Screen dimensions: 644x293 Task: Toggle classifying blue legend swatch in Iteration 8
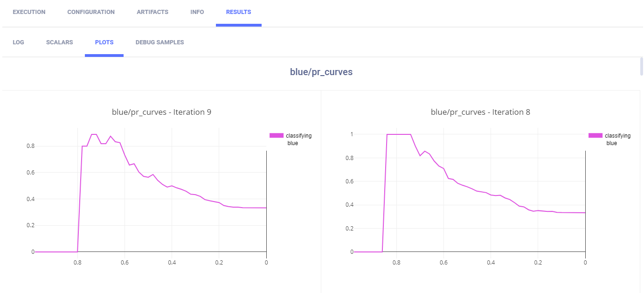[x=596, y=136]
